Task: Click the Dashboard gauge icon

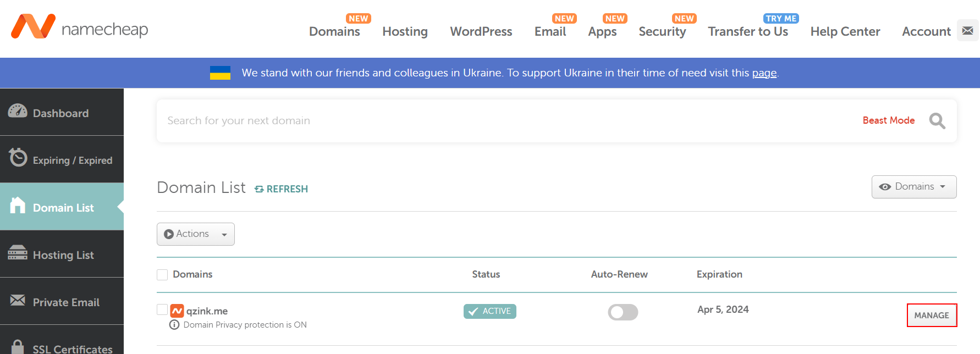Action: [18, 112]
